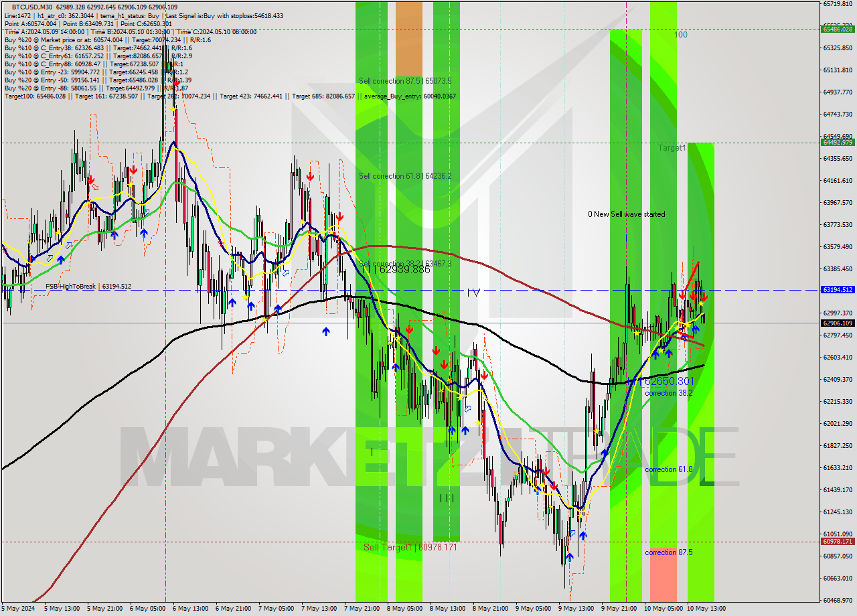Click the '5 May 2024' date label
The height and width of the screenshot is (616, 857).
18,609
